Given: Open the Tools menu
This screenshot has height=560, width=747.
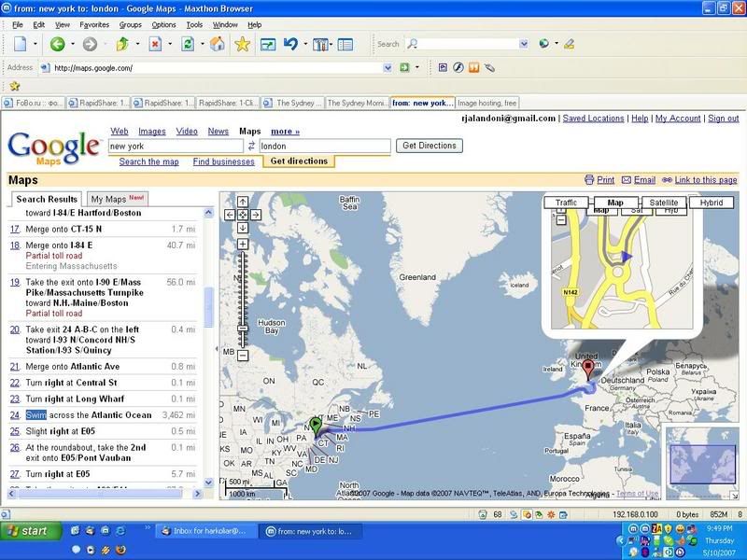Looking at the screenshot, I should [194, 25].
